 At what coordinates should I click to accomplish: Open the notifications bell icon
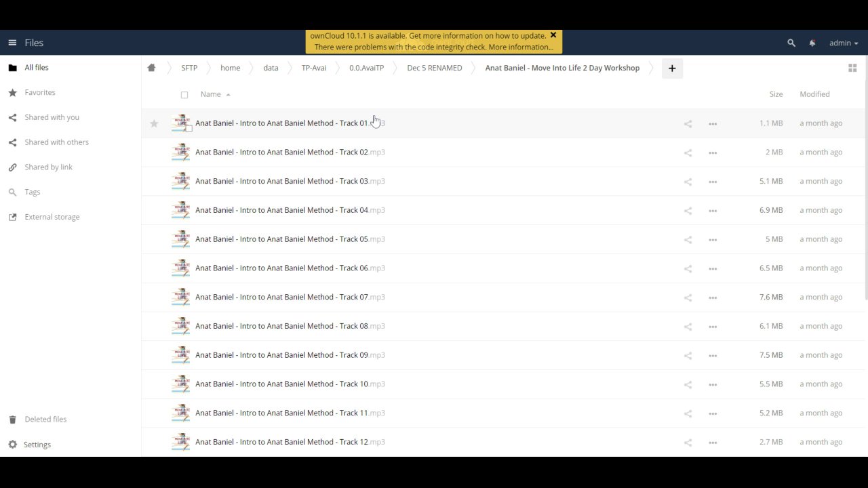(812, 43)
